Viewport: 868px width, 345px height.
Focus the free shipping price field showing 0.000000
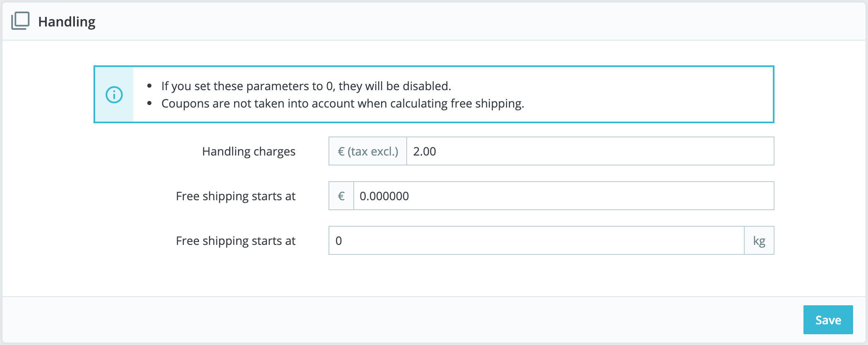(x=563, y=196)
